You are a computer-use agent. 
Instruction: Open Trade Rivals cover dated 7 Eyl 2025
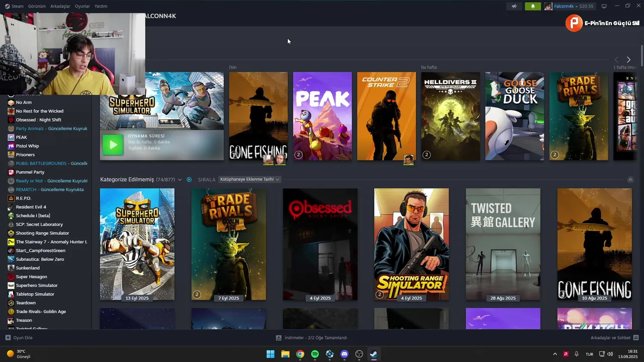point(228,244)
